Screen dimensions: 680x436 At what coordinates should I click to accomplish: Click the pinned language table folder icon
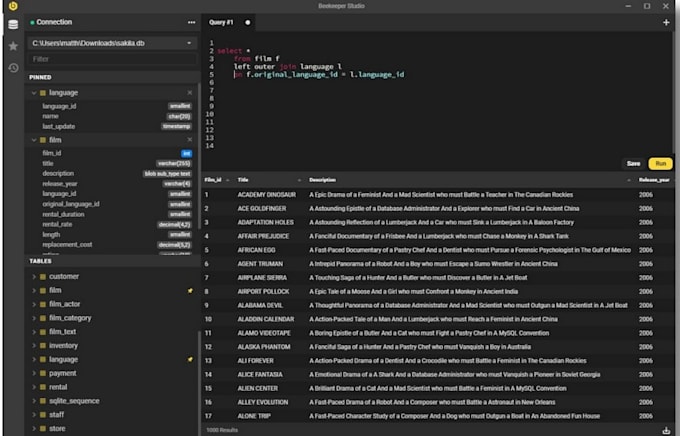(43, 93)
